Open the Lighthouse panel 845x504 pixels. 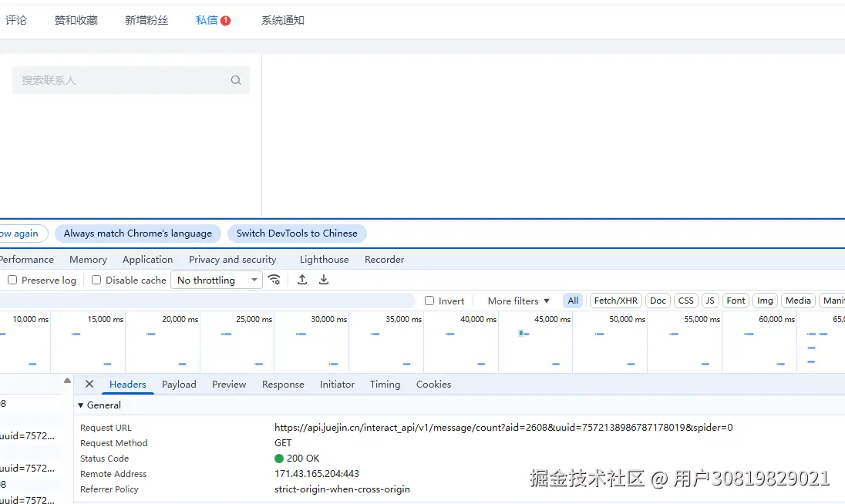324,260
